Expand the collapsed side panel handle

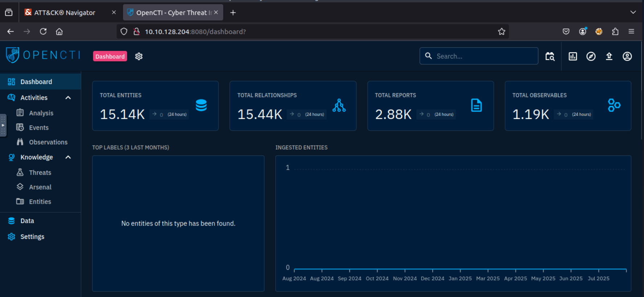(3, 125)
